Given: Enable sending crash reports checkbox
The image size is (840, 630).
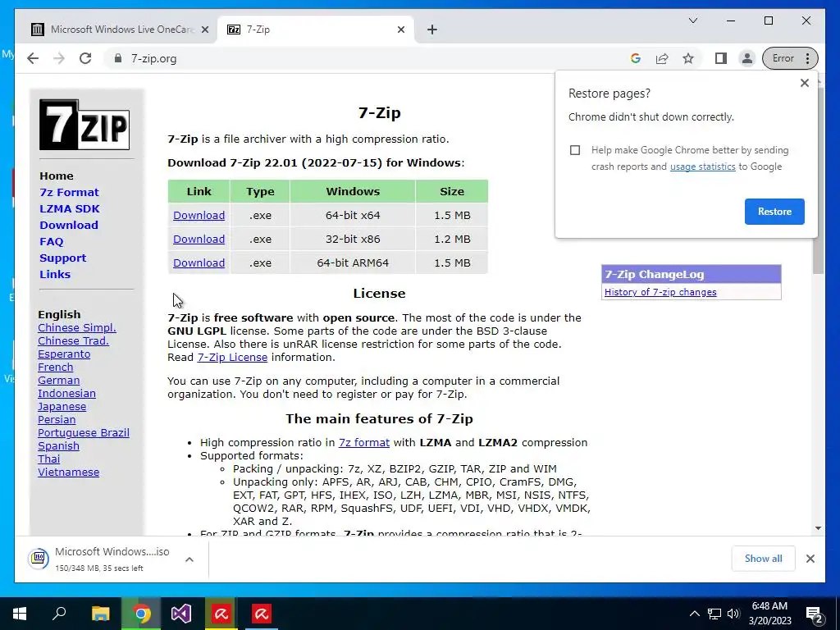Looking at the screenshot, I should pyautogui.click(x=575, y=150).
